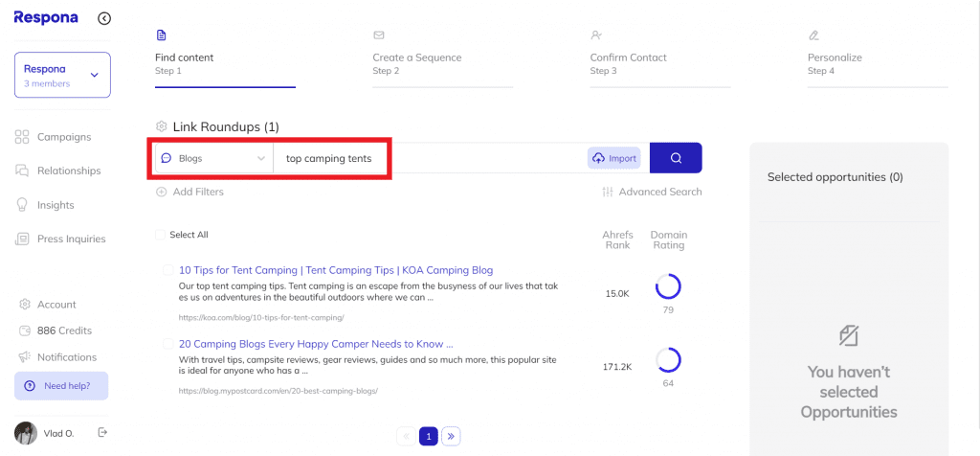Open Link Roundups settings gear
This screenshot has height=456, width=980.
(161, 127)
